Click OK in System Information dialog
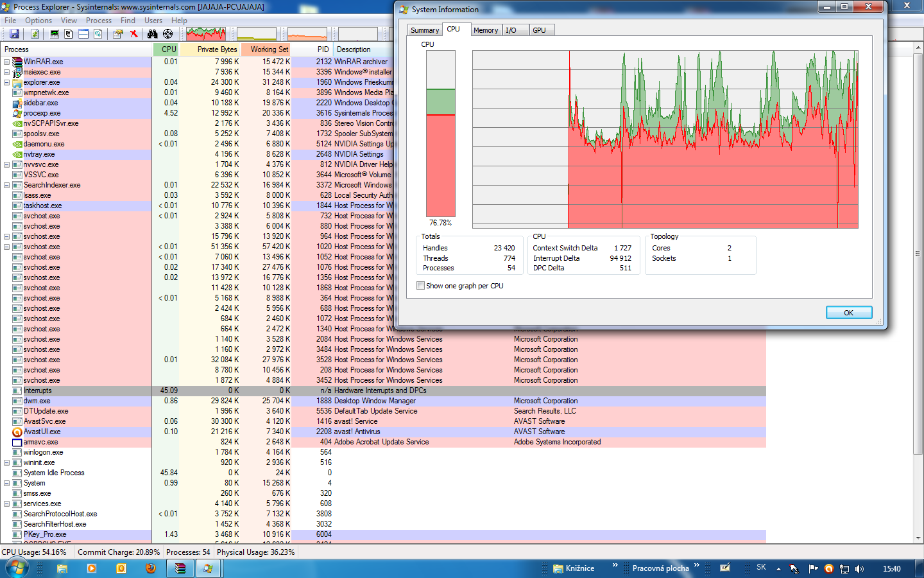Screen dimensions: 924x578 (x=849, y=313)
